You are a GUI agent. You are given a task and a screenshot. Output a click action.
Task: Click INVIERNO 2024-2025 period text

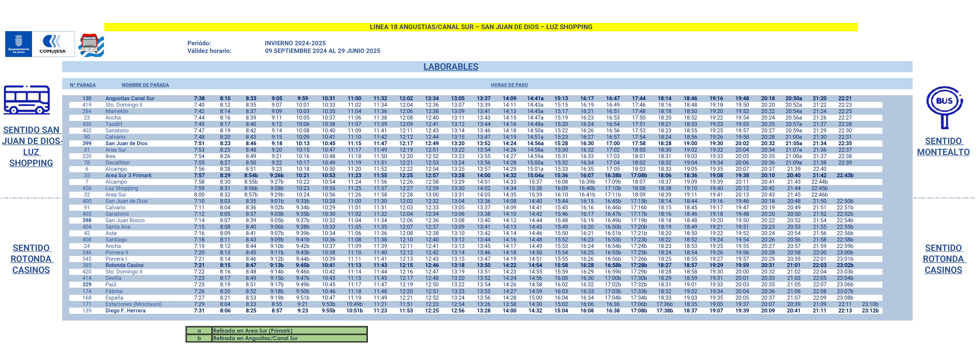click(295, 43)
